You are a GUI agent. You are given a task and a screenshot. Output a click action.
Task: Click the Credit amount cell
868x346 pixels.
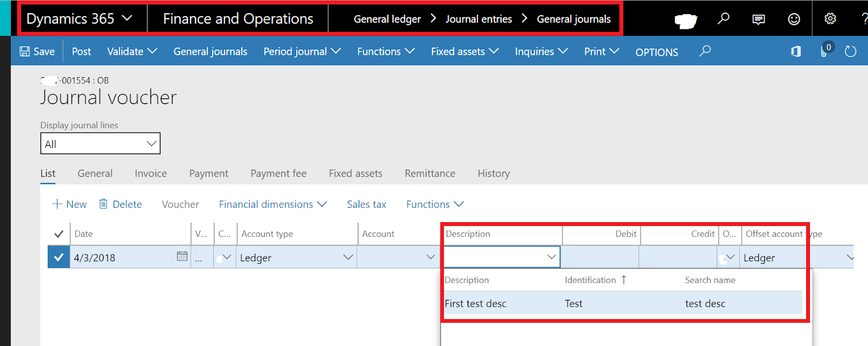[x=678, y=257]
